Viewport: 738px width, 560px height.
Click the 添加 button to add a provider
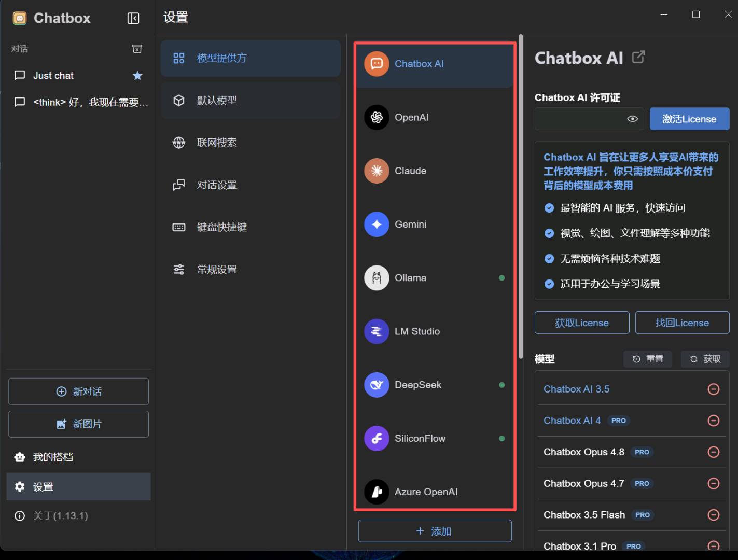(435, 531)
